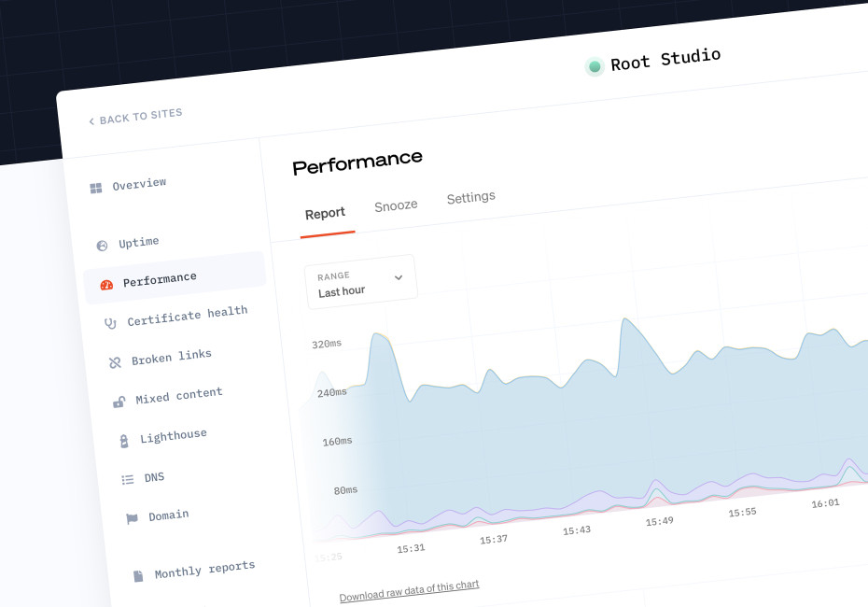Click the Broken links chain icon
The image size is (868, 607).
(115, 362)
